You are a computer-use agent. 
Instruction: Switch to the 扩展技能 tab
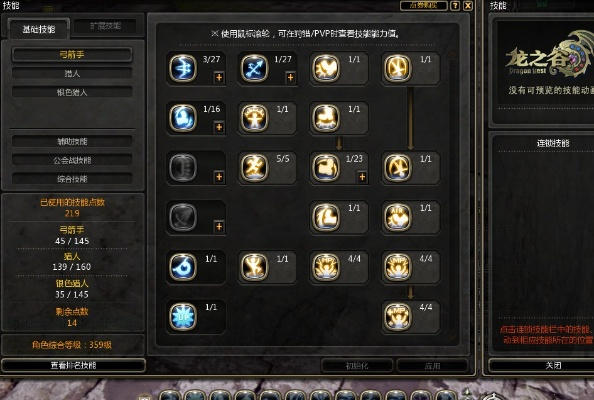(x=105, y=26)
